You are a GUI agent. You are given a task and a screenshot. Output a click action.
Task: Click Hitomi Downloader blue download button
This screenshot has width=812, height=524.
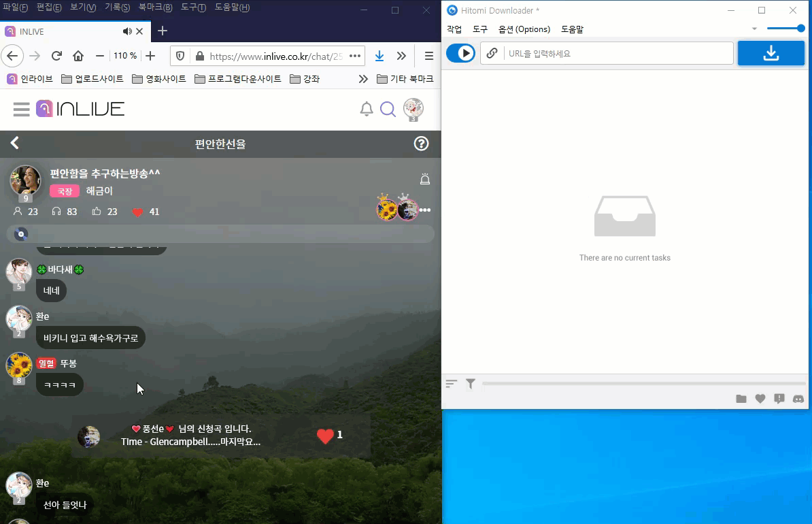point(771,53)
